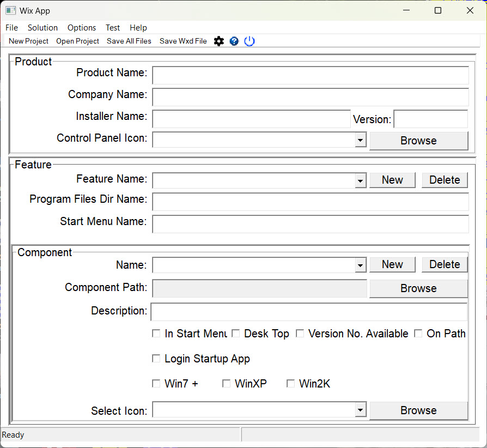Open the Feature Name dropdown list
This screenshot has width=487, height=448.
click(360, 180)
